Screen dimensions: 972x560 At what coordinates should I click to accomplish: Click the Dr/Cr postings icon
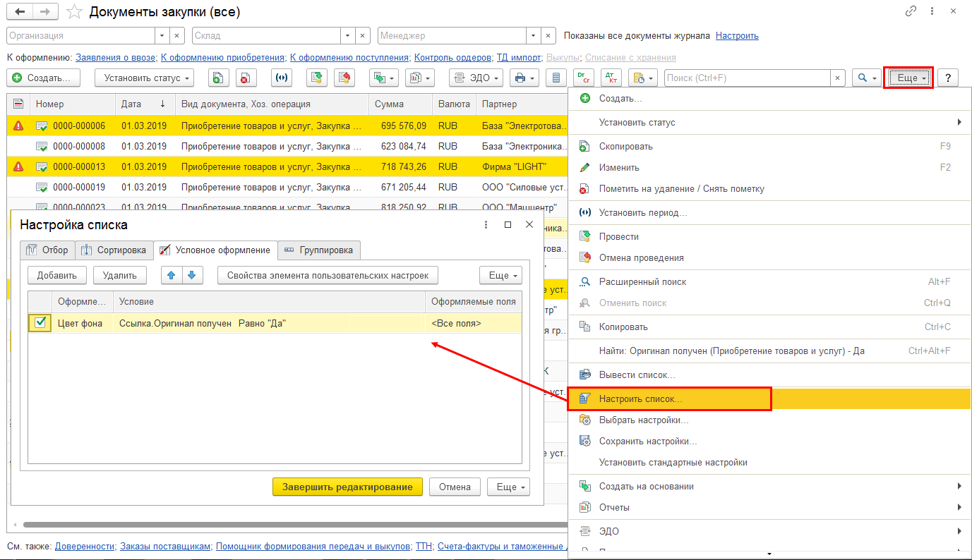583,78
